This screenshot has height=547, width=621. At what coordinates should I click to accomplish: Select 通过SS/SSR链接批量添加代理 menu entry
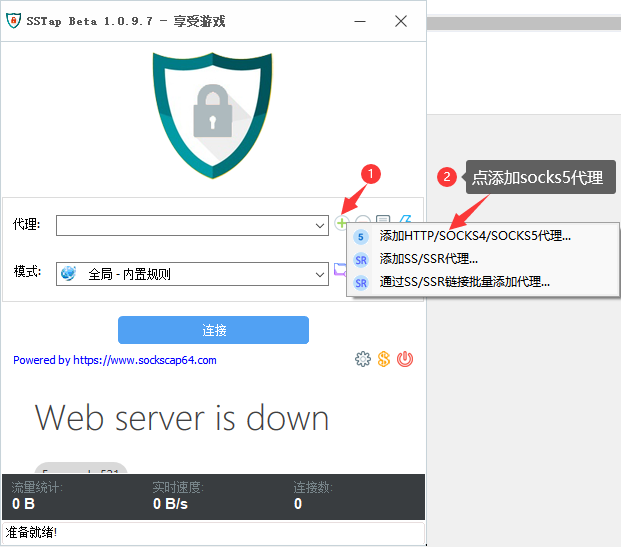464,282
